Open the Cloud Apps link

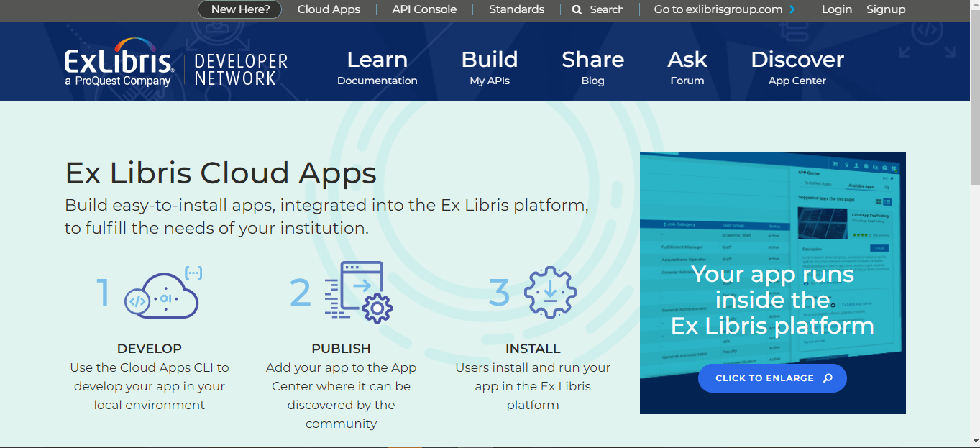[x=328, y=9]
